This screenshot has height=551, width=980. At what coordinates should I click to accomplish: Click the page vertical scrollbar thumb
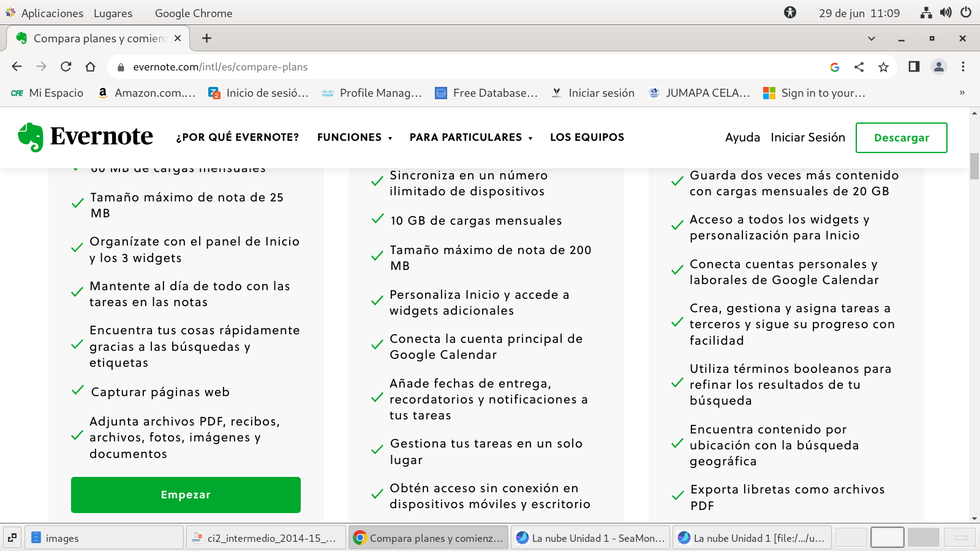pyautogui.click(x=974, y=167)
